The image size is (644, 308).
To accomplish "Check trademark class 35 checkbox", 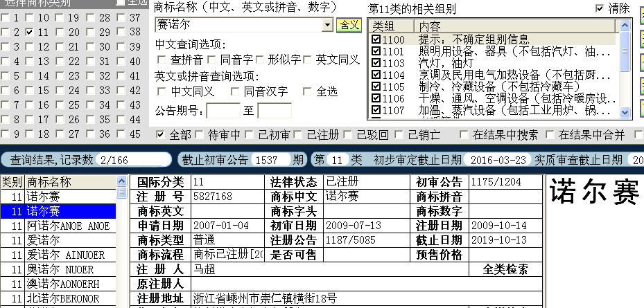I will (x=90, y=120).
